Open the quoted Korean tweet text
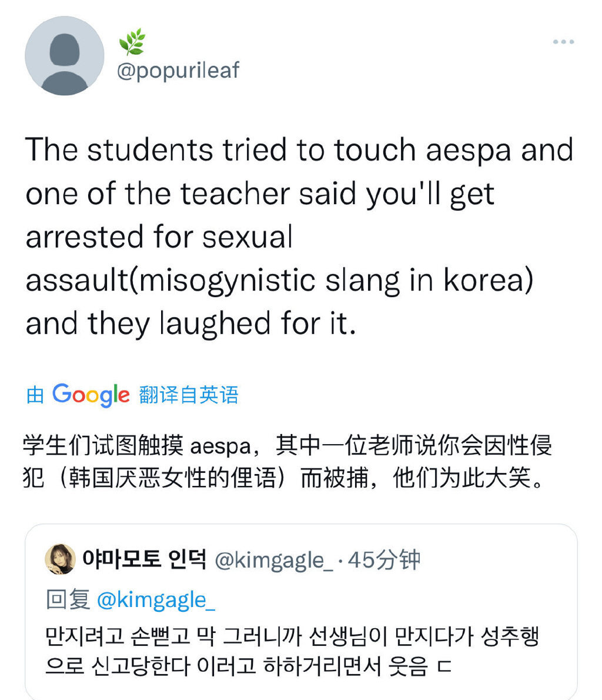602x700 pixels. click(x=292, y=652)
